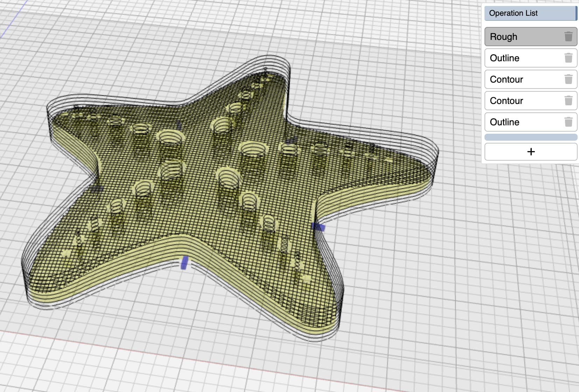Click the dark tab marker near left arm notch
579x392 pixels.
pyautogui.click(x=97, y=189)
